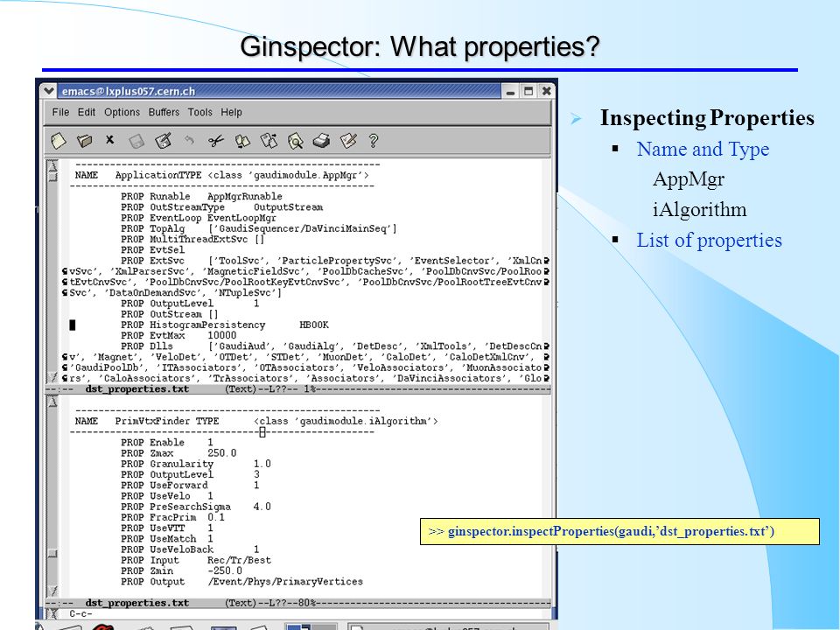Click the 'PROP TopAlg' GaudiSequencer line
Image resolution: width=840 pixels, height=630 pixels.
point(259,228)
